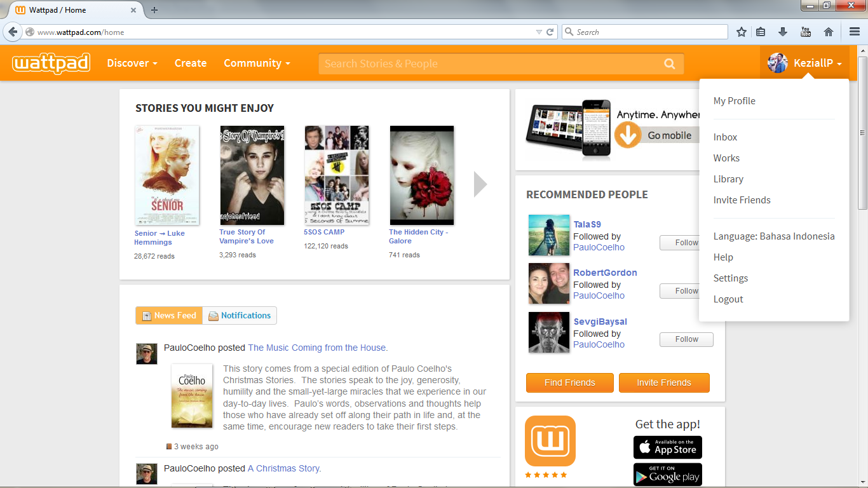Select My Profile from user menu
Screen dimensions: 868x488
click(735, 101)
